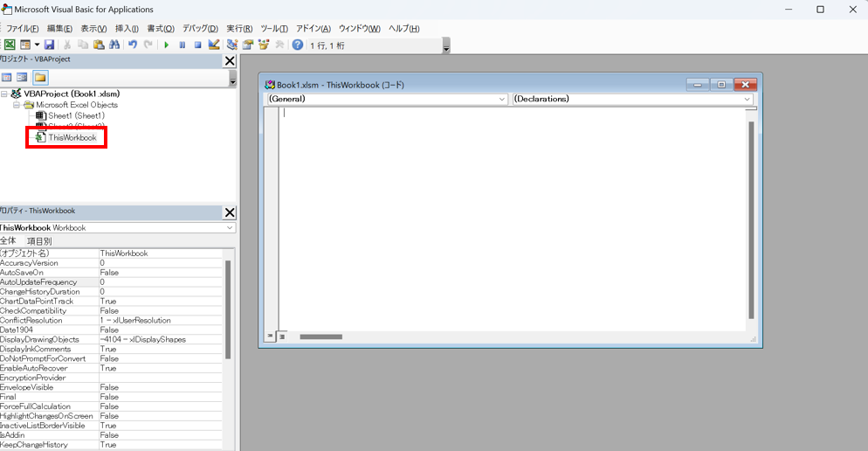This screenshot has height=451, width=868.
Task: Maximize the Book1.xlsm code window
Action: 721,85
